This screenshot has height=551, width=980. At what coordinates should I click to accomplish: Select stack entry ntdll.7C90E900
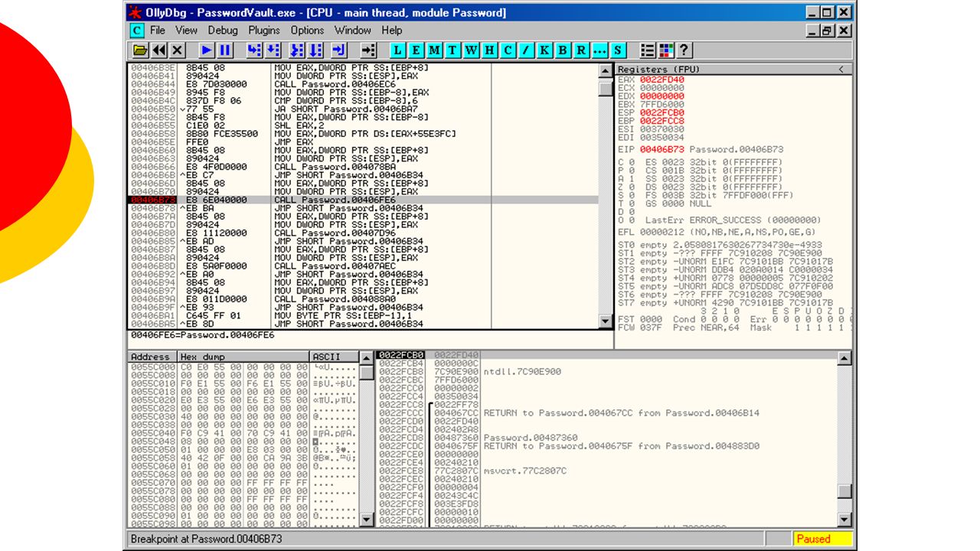522,372
